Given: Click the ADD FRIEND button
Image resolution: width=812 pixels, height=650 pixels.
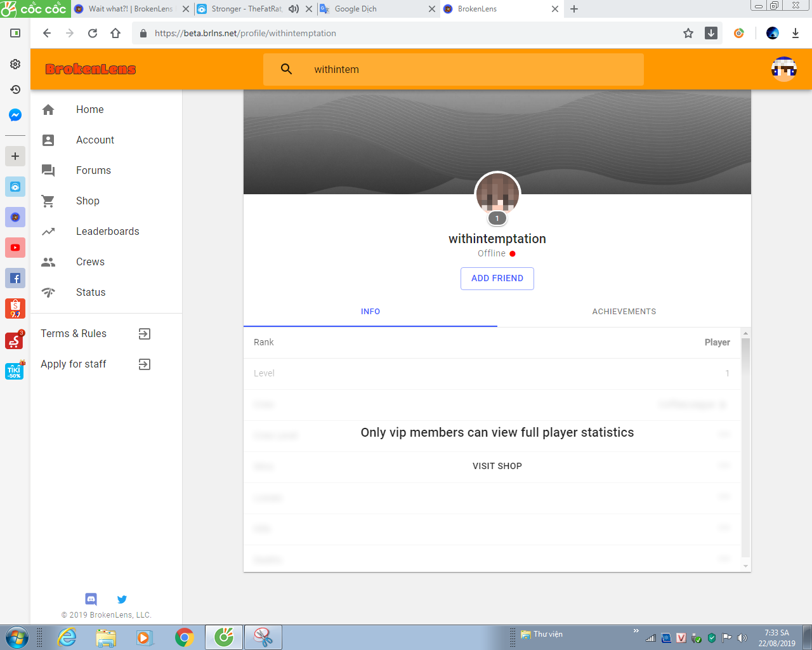Looking at the screenshot, I should pyautogui.click(x=497, y=279).
